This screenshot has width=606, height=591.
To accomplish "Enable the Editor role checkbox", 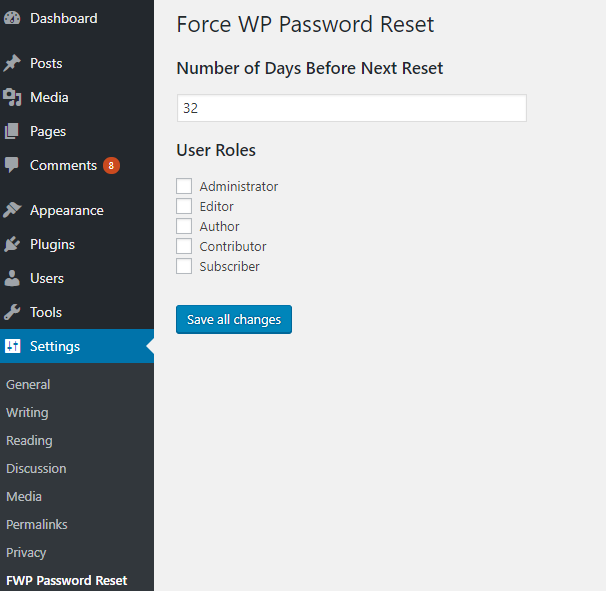I will [x=184, y=206].
